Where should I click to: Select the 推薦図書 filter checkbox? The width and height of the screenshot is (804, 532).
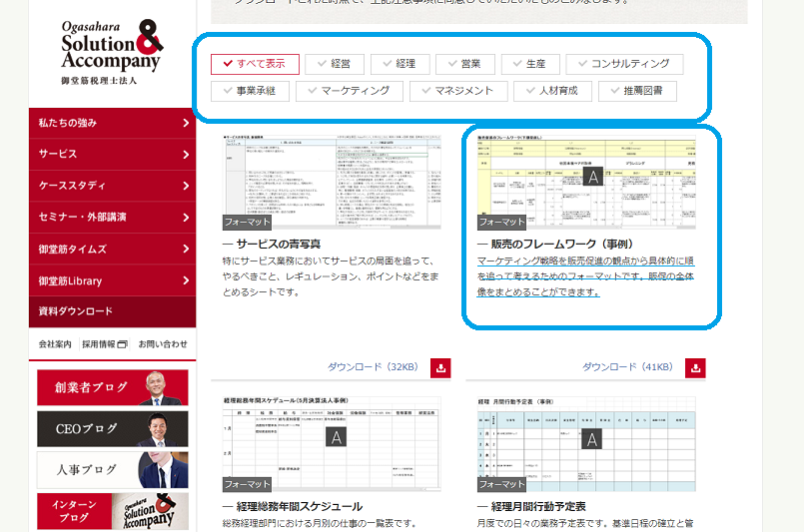pos(637,91)
